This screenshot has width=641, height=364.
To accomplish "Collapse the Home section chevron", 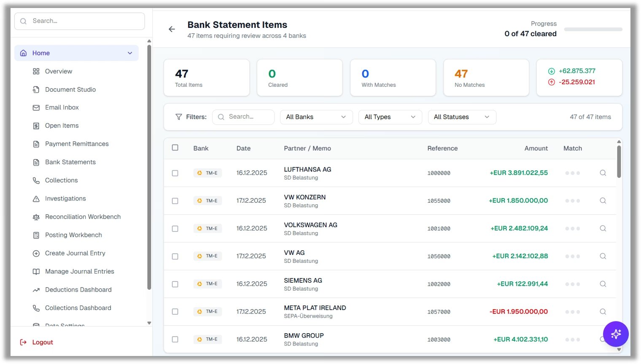I will point(129,53).
